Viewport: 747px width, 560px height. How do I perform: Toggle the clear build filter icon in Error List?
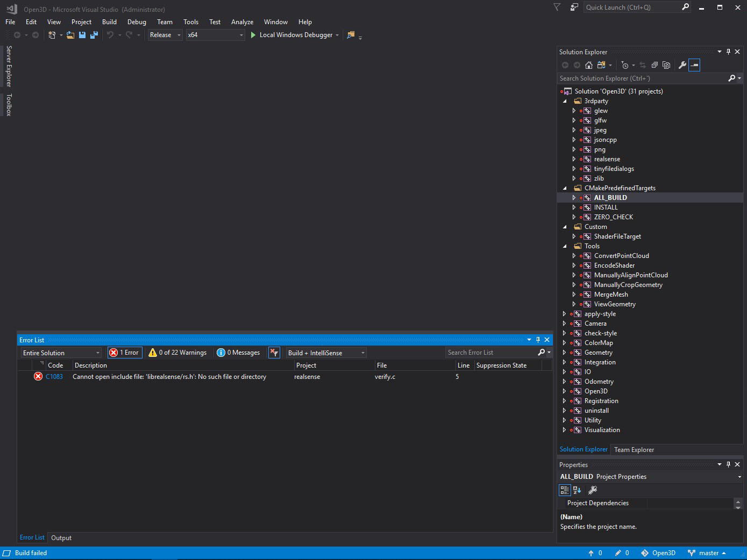point(274,353)
